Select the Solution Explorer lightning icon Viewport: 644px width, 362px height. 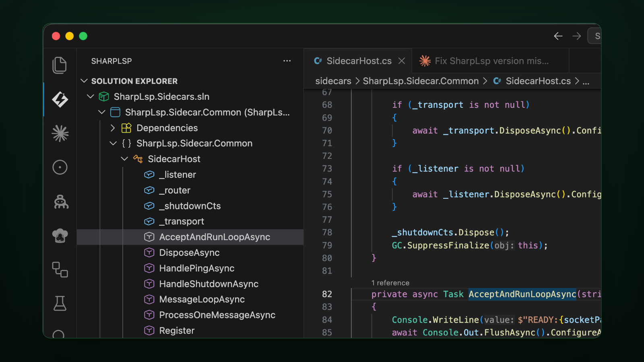pos(60,99)
